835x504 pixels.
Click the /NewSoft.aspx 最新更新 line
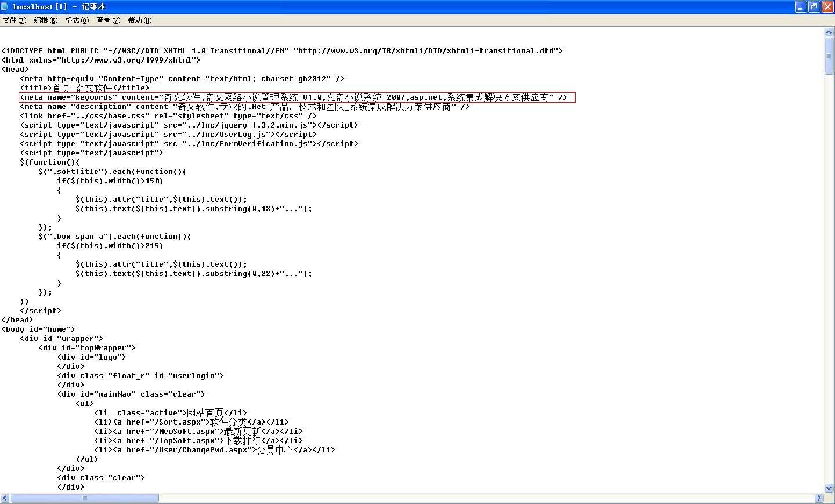pos(198,432)
